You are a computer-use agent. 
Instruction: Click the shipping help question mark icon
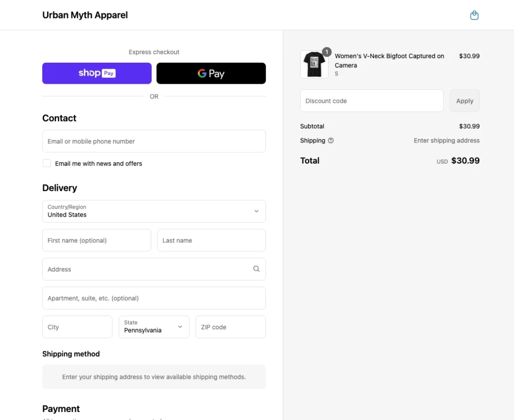pos(331,141)
